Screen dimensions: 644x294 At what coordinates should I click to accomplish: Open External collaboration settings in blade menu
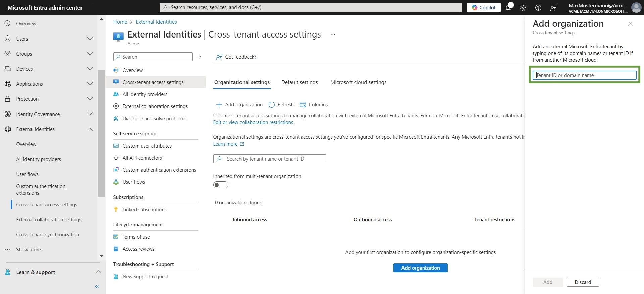(155, 106)
